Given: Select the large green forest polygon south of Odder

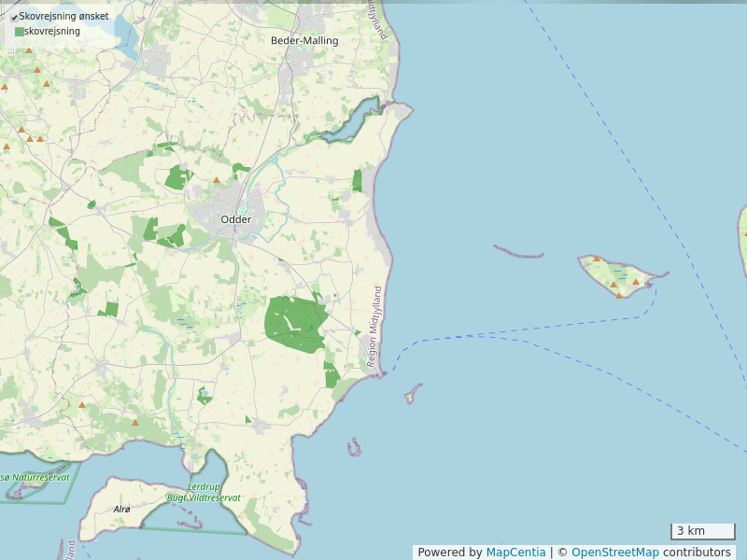Looking at the screenshot, I should pyautogui.click(x=294, y=324).
